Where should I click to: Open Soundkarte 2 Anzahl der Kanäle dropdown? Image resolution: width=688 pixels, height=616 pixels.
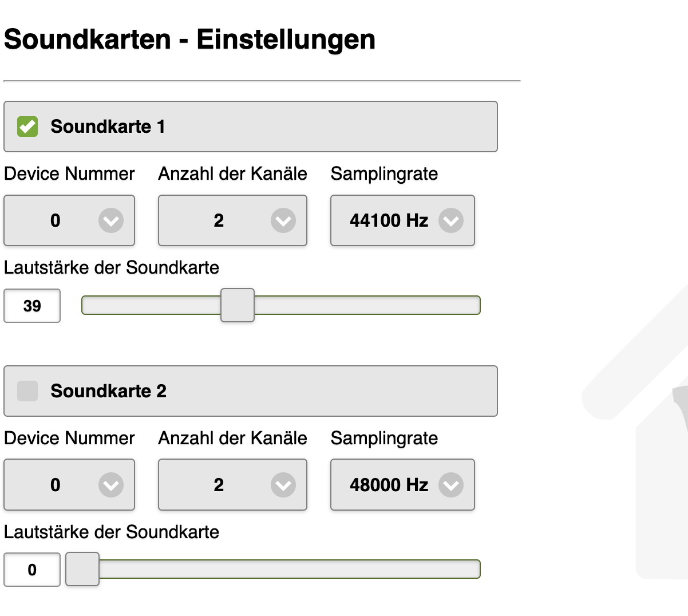[232, 485]
